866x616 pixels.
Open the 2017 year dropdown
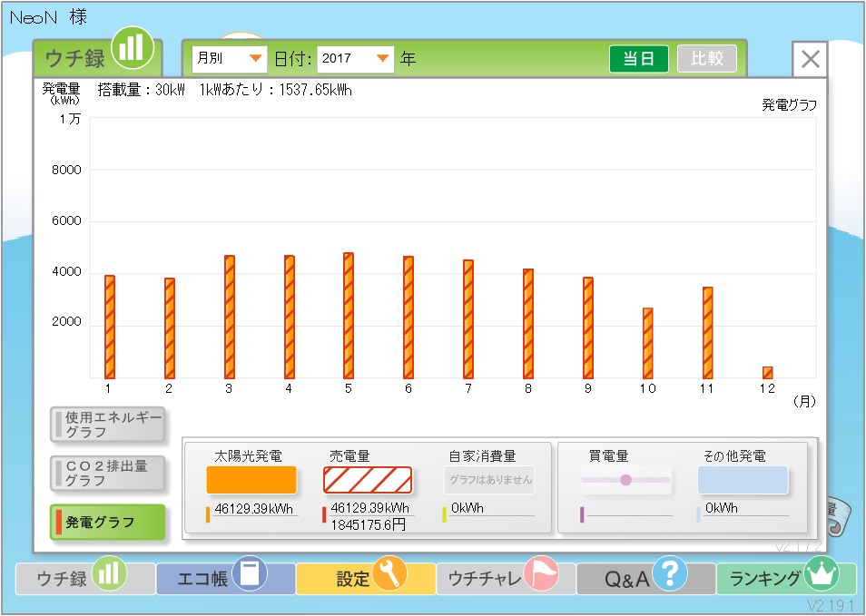pyautogui.click(x=355, y=58)
